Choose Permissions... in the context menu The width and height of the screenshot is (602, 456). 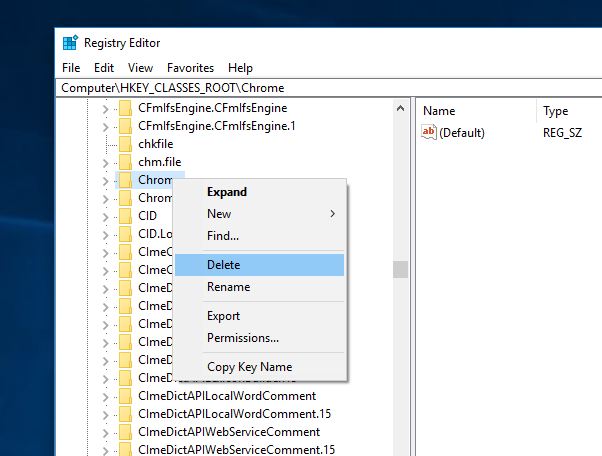coord(259,338)
